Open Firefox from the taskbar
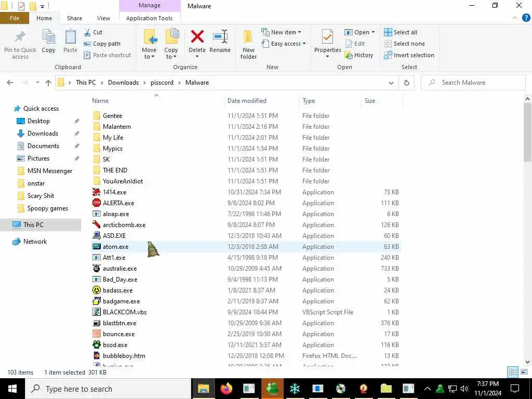This screenshot has width=532, height=399. click(x=227, y=389)
